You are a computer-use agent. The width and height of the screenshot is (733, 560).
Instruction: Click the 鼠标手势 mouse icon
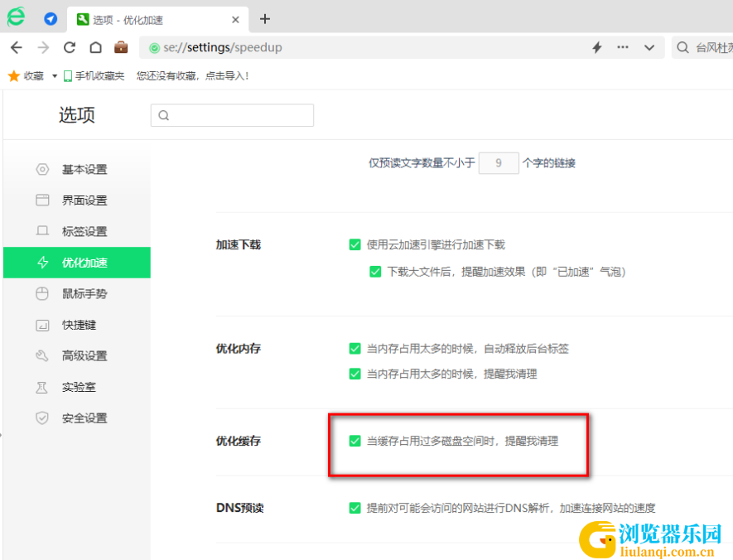(42, 293)
